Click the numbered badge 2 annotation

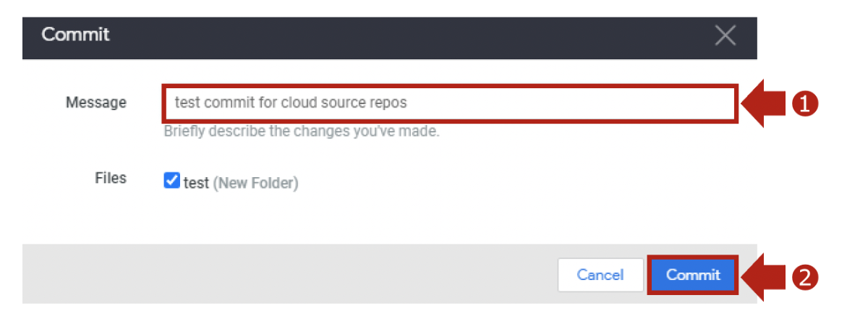pyautogui.click(x=805, y=277)
